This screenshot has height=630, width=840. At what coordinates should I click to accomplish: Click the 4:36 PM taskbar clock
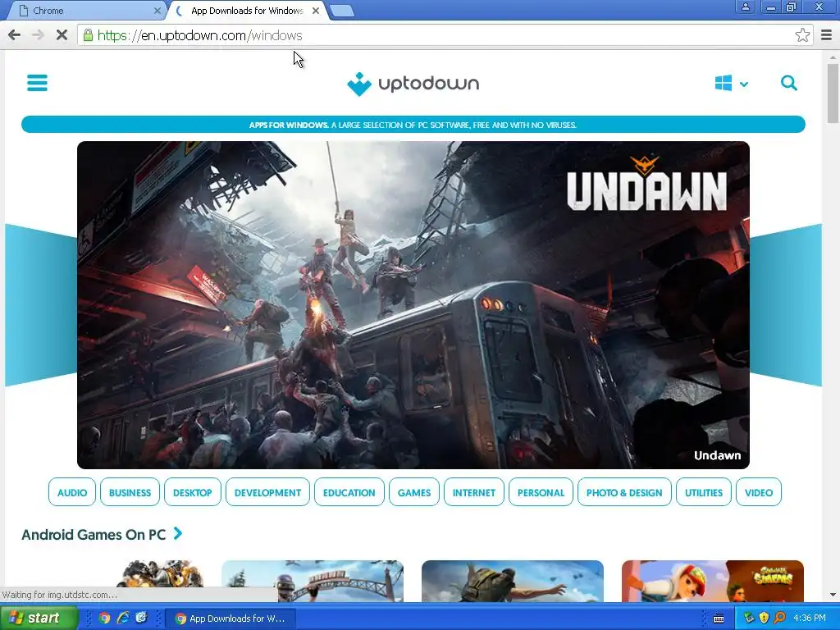coord(810,619)
